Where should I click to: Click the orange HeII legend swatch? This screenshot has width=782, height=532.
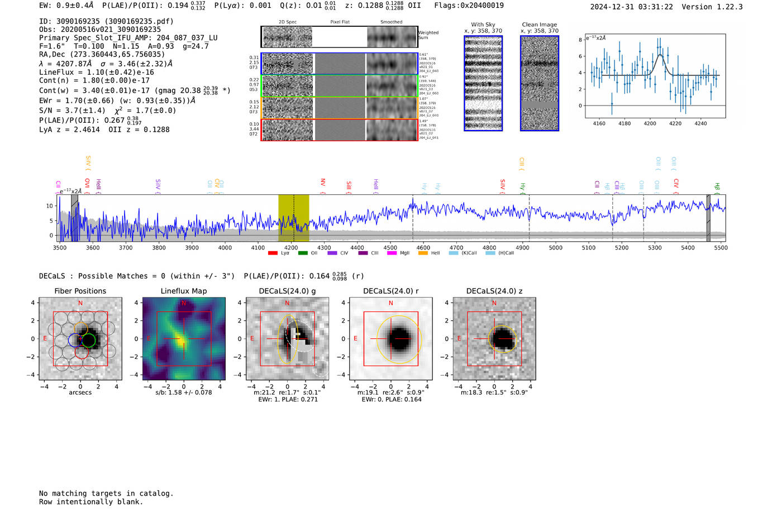[x=423, y=253]
